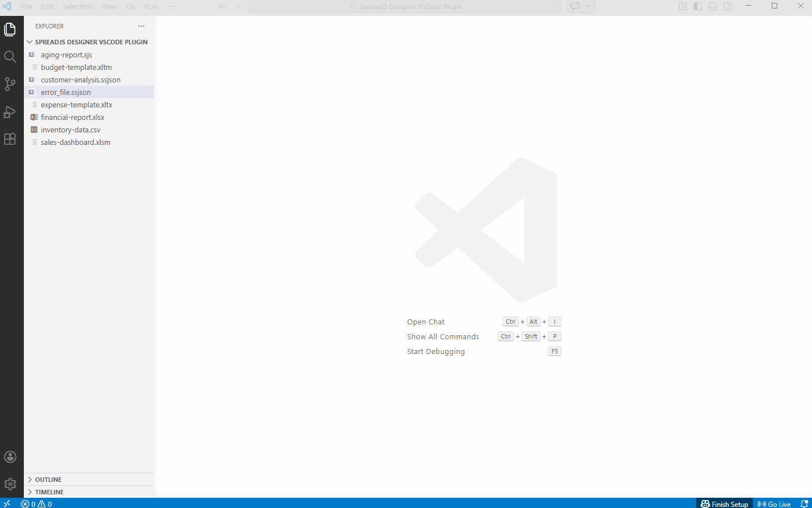The height and width of the screenshot is (508, 812).
Task: Go forward with the right arrow
Action: pos(237,7)
